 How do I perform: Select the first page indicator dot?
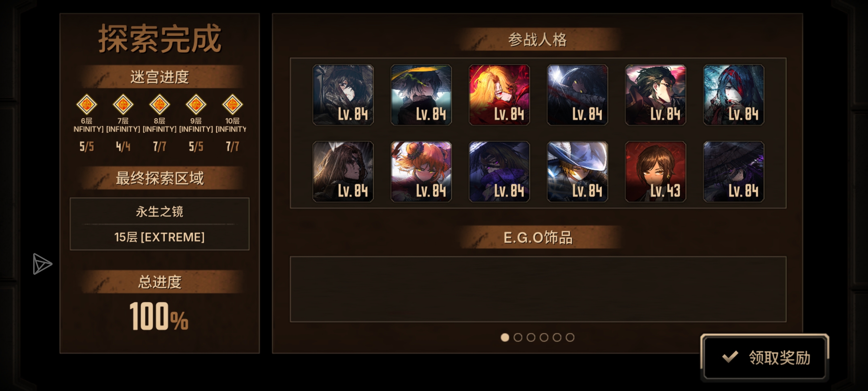tap(505, 337)
